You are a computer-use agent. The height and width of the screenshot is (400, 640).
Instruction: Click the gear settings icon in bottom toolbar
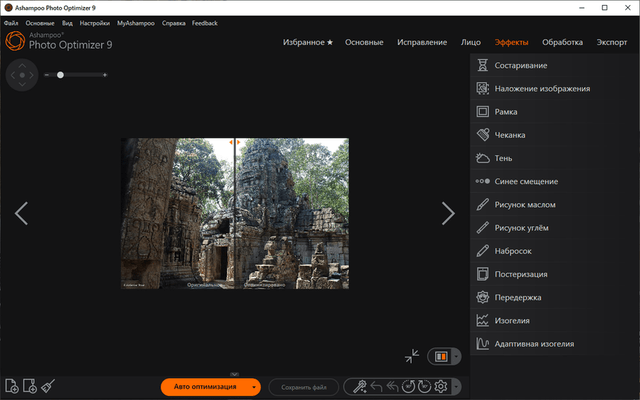(x=440, y=387)
